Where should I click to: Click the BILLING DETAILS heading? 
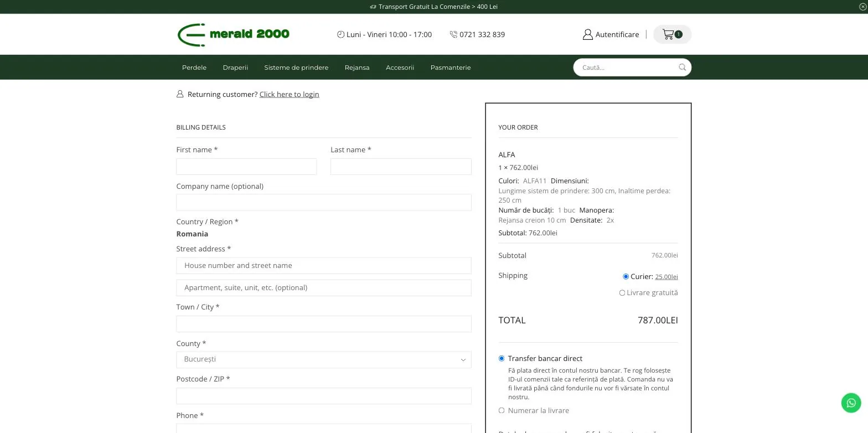click(x=201, y=127)
